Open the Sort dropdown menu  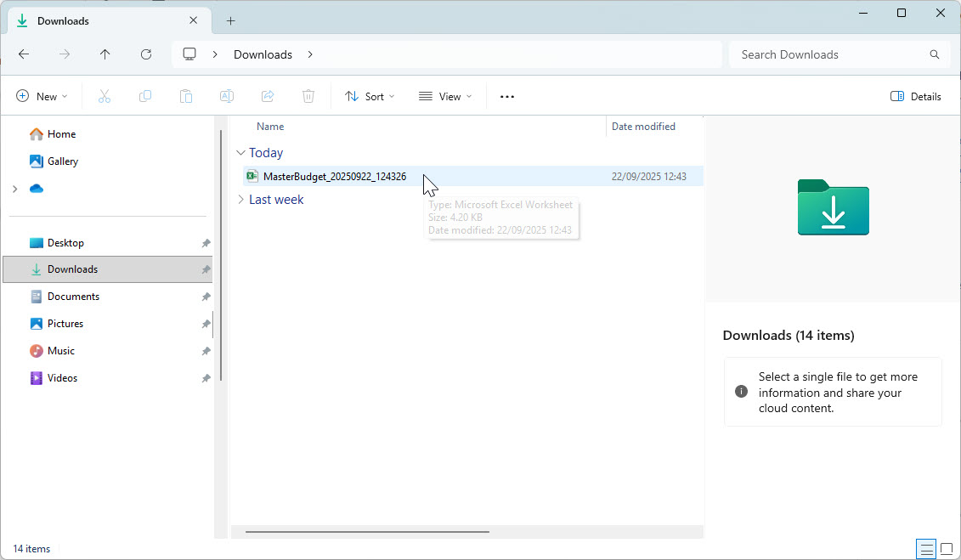point(370,96)
